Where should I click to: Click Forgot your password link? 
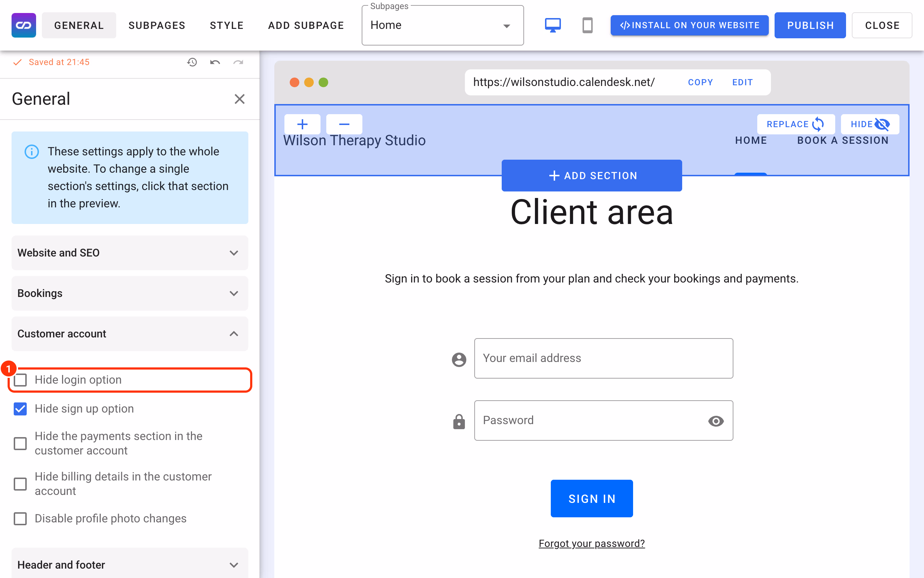coord(592,543)
